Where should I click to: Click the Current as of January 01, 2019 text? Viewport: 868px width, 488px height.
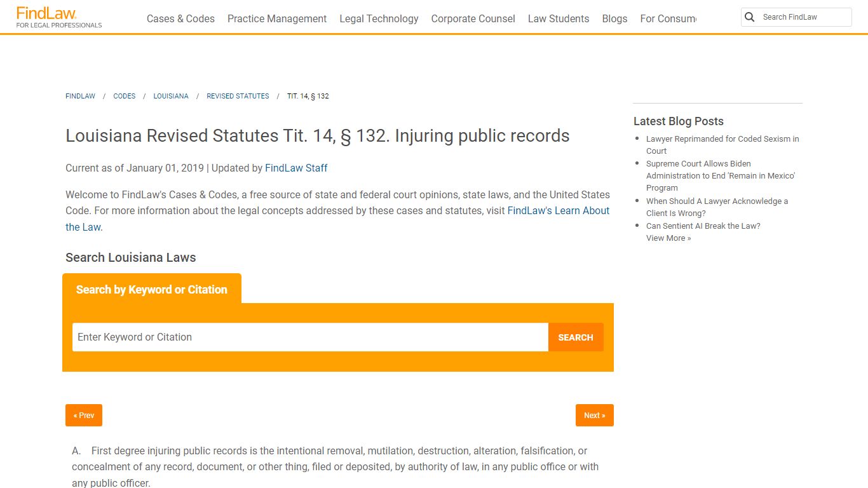point(135,168)
